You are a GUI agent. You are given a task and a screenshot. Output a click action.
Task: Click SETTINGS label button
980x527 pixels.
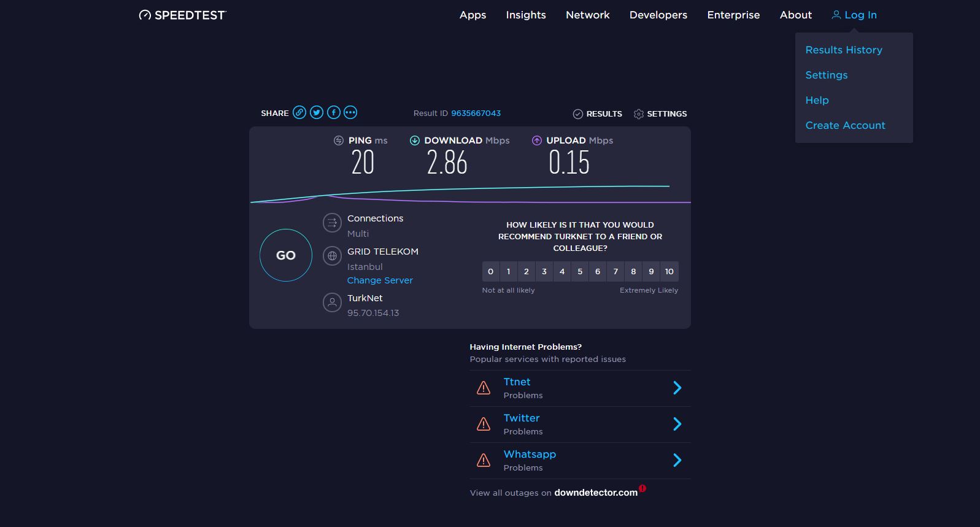[x=666, y=114]
